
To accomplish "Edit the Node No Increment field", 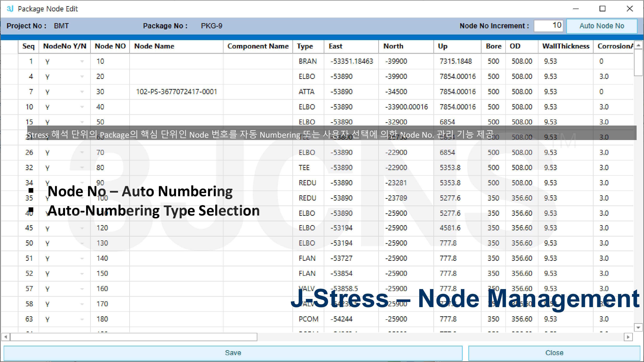I will [x=548, y=26].
